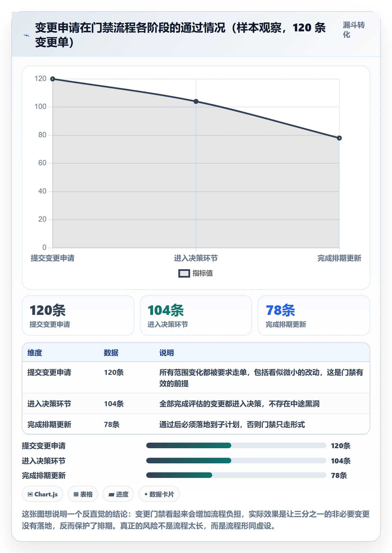Click the x-axis label 进入决策环节
This screenshot has width=392, height=553.
click(196, 258)
